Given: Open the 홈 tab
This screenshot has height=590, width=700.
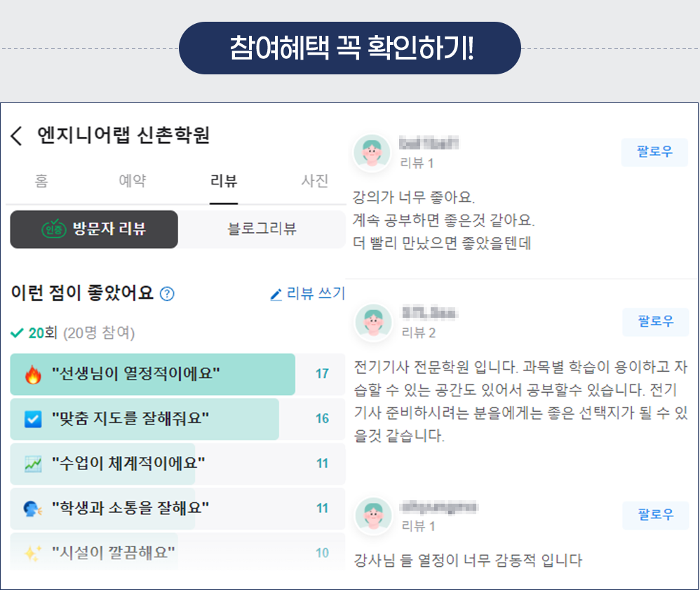Looking at the screenshot, I should tap(41, 181).
